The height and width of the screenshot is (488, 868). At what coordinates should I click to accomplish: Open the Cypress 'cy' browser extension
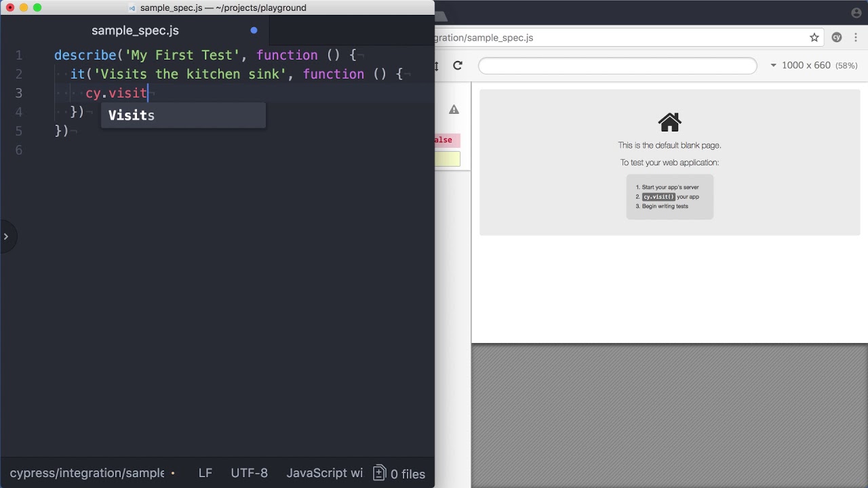click(x=837, y=38)
